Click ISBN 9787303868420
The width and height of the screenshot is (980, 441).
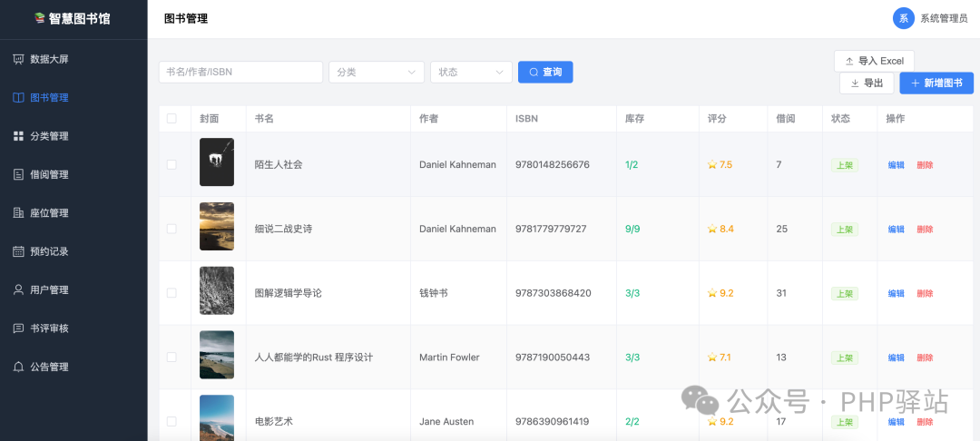tap(554, 292)
